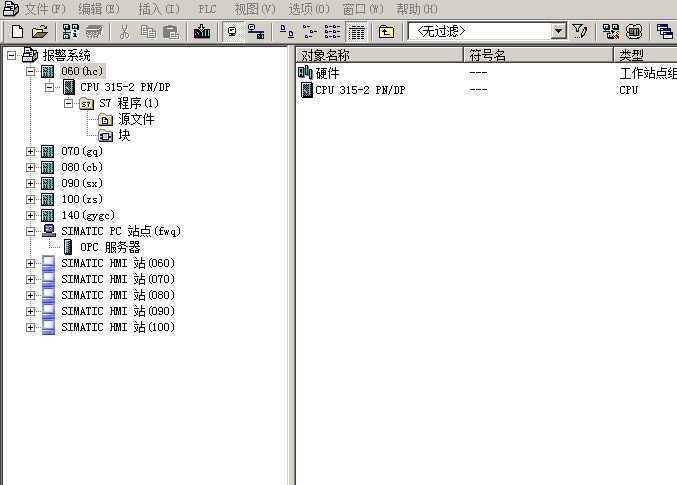Click the Cut scissors icon
The height and width of the screenshot is (485, 677).
pyautogui.click(x=125, y=32)
